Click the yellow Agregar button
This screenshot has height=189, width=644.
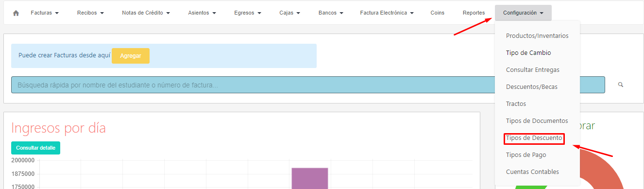(131, 56)
